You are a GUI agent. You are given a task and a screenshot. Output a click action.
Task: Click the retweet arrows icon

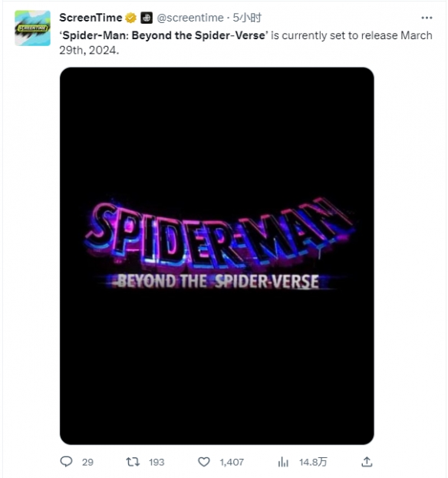pos(133,462)
